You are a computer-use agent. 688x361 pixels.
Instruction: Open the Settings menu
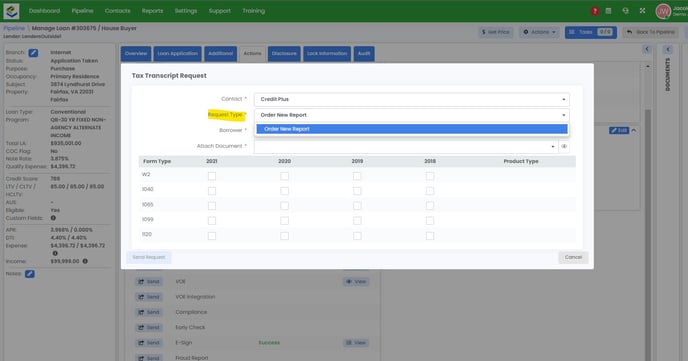186,11
